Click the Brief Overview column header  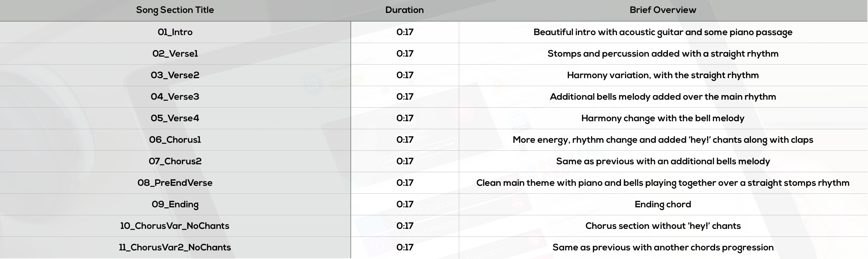click(663, 10)
